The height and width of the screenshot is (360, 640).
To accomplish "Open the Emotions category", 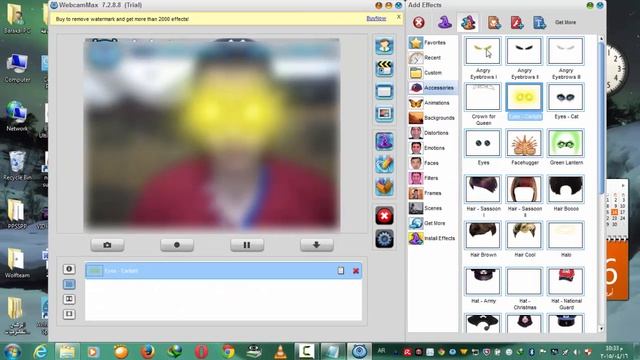I will pyautogui.click(x=433, y=148).
